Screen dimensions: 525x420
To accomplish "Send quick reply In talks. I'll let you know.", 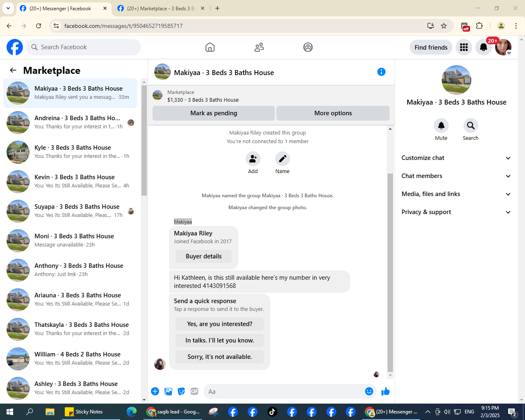I will pyautogui.click(x=219, y=340).
